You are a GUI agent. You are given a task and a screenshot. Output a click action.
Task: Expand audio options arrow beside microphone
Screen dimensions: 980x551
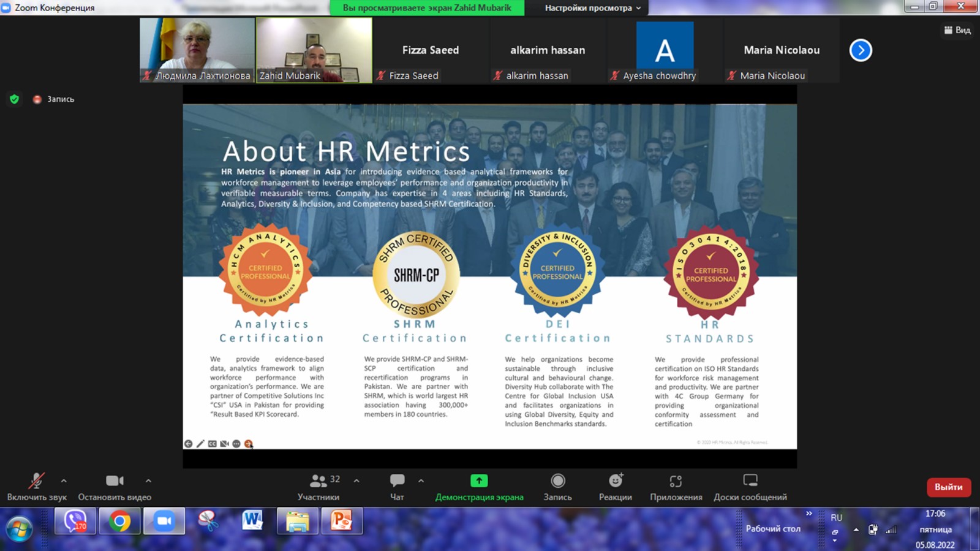point(64,481)
